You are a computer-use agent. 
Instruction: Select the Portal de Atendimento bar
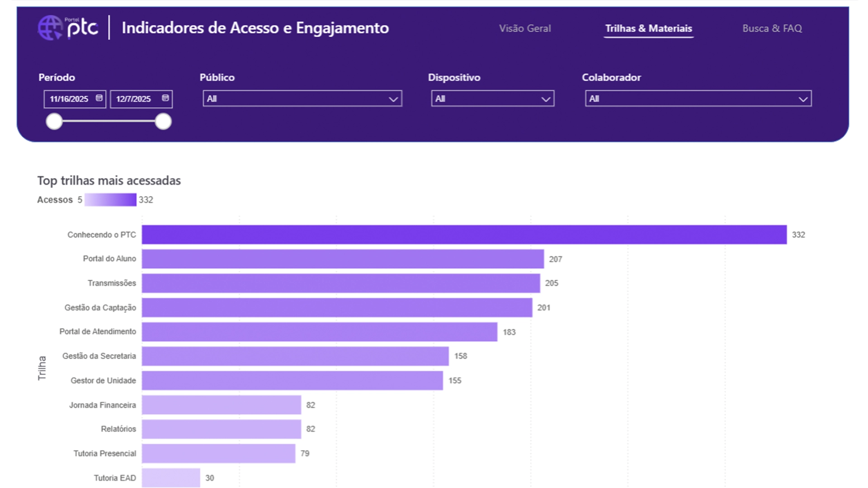[320, 332]
